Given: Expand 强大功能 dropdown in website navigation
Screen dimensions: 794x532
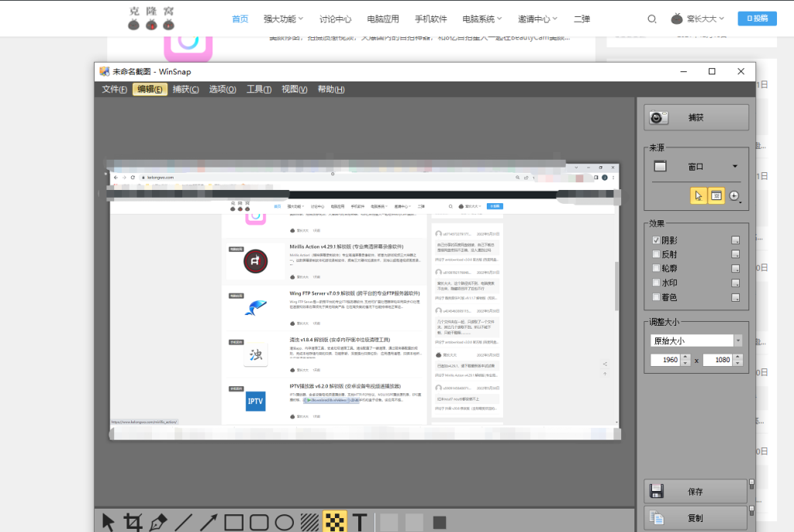Looking at the screenshot, I should (x=283, y=19).
